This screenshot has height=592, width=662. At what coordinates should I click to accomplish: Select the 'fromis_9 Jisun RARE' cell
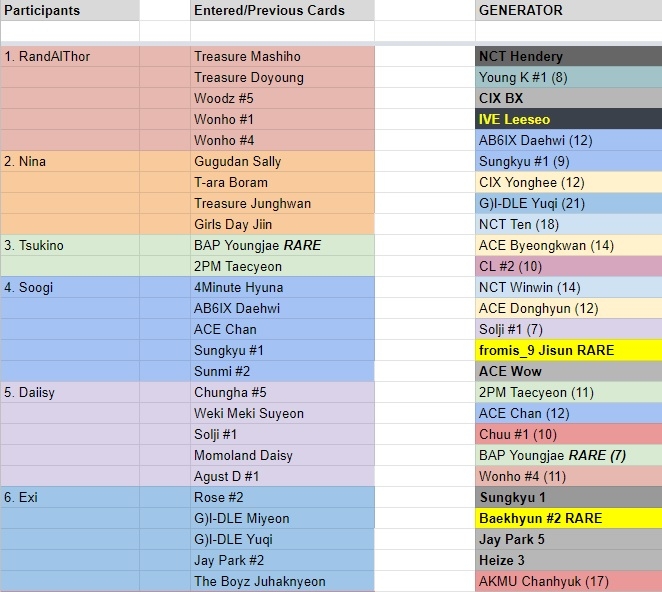568,350
